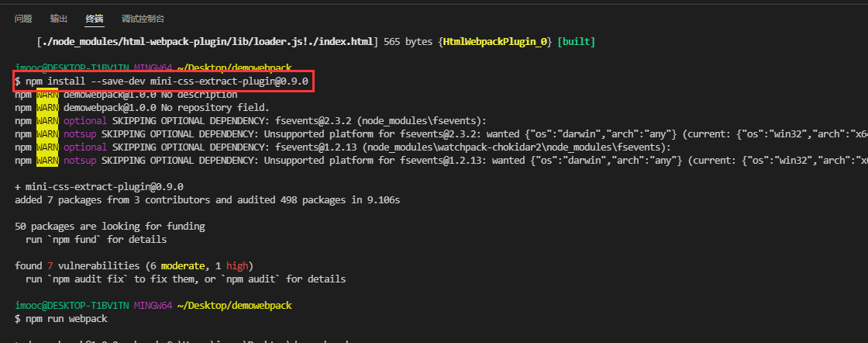The height and width of the screenshot is (343, 868).
Task: Open the 输出 (Output) tab
Action: (x=58, y=19)
